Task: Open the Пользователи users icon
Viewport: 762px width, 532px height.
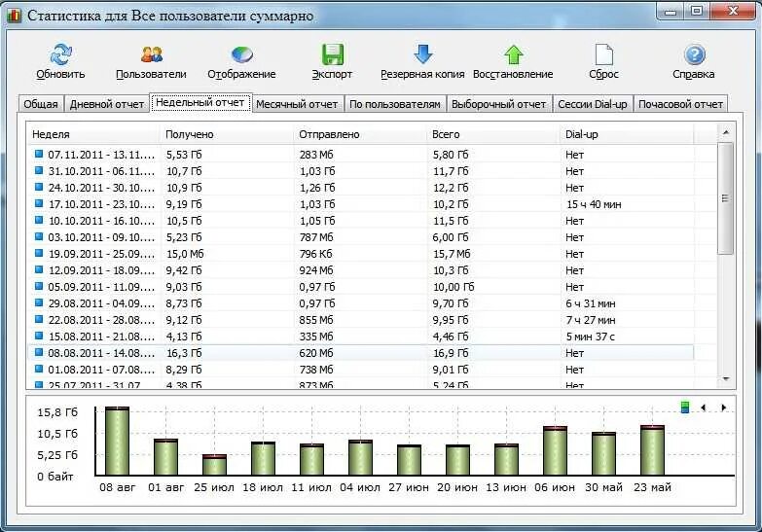Action: [x=152, y=54]
